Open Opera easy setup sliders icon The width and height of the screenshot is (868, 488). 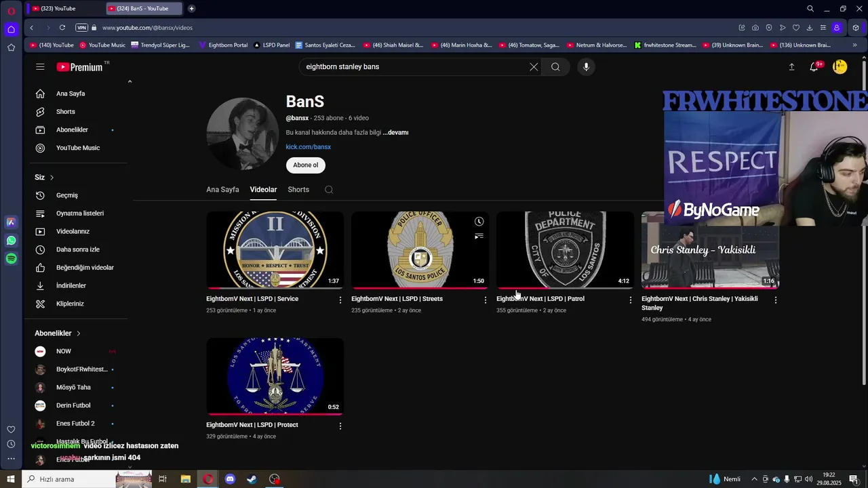(823, 28)
